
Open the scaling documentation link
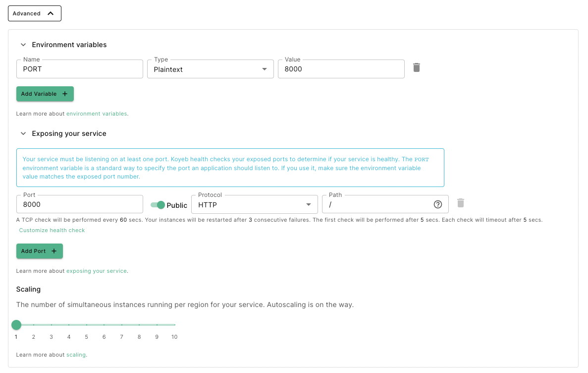[76, 355]
